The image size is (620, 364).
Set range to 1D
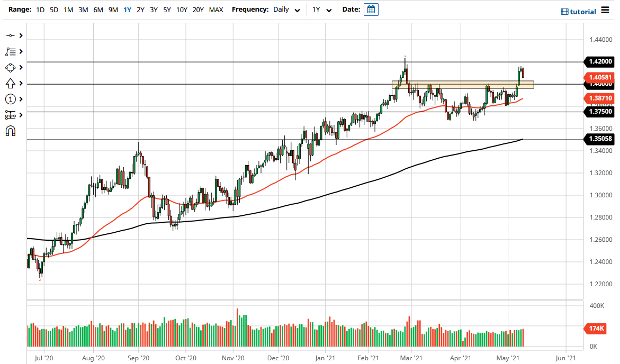40,10
